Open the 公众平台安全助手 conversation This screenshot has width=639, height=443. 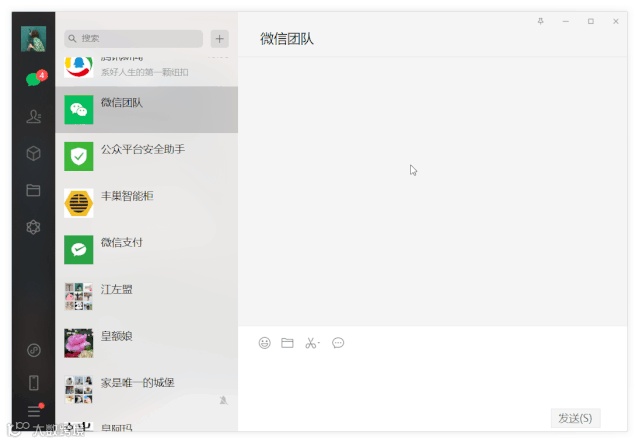tap(147, 156)
